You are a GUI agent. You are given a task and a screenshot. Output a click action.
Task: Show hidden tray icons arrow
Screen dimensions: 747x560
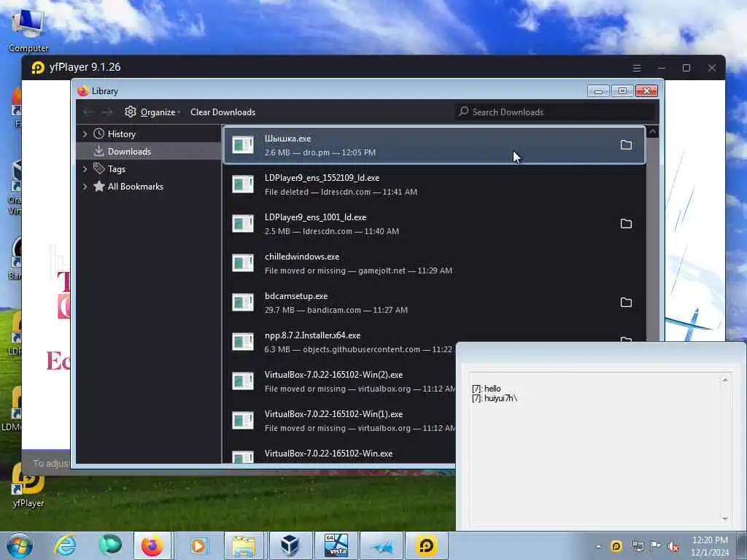pos(598,546)
